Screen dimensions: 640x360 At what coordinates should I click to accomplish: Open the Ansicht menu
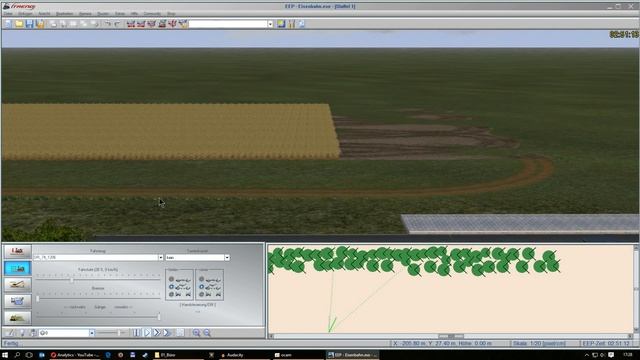point(44,14)
